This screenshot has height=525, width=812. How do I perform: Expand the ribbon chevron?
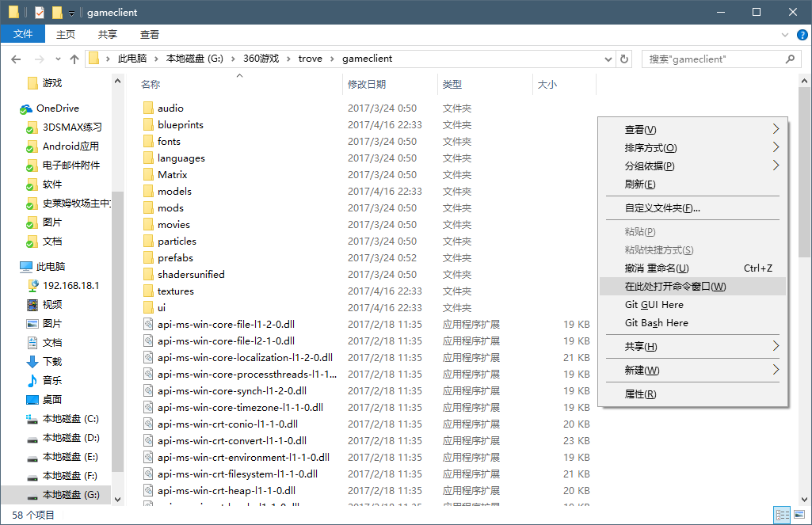[784, 35]
